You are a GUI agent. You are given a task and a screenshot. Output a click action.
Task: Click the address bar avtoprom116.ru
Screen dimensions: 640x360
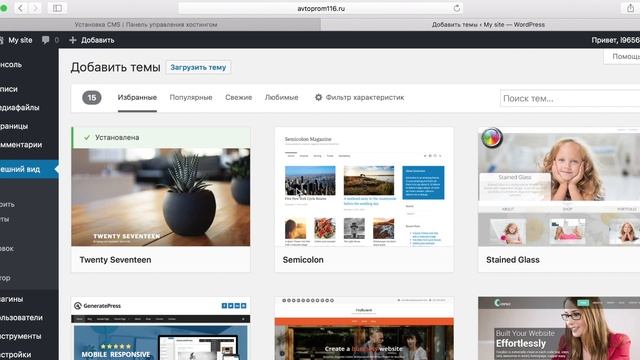(321, 8)
